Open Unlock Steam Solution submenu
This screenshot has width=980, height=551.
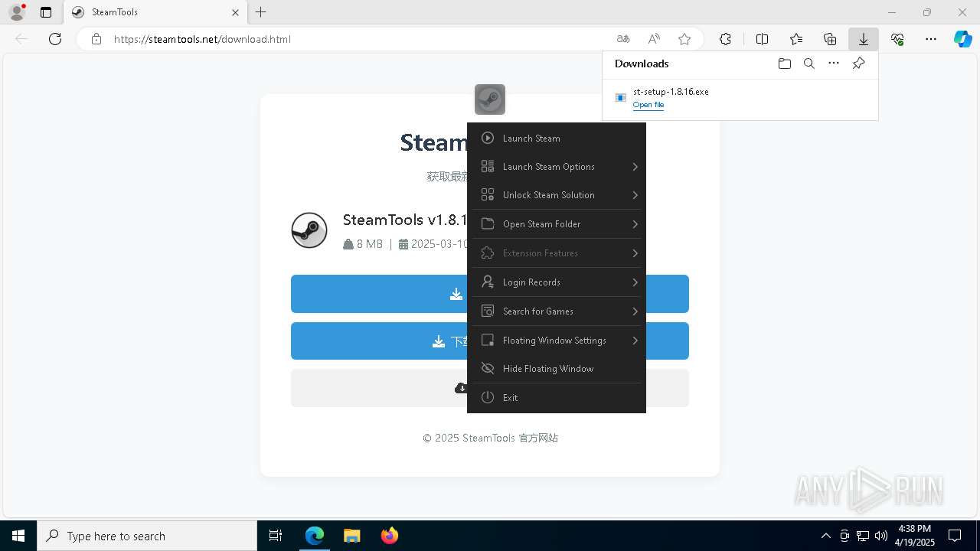pyautogui.click(x=557, y=195)
